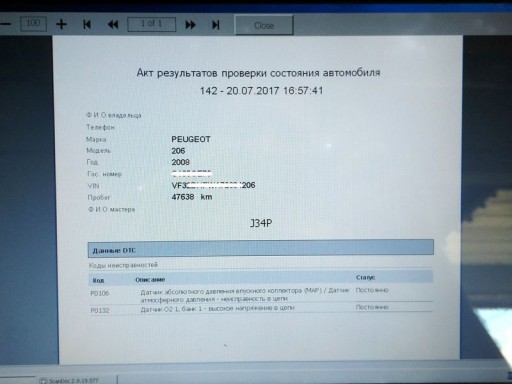Jump to the first page icon
The image size is (512, 384).
click(x=87, y=24)
